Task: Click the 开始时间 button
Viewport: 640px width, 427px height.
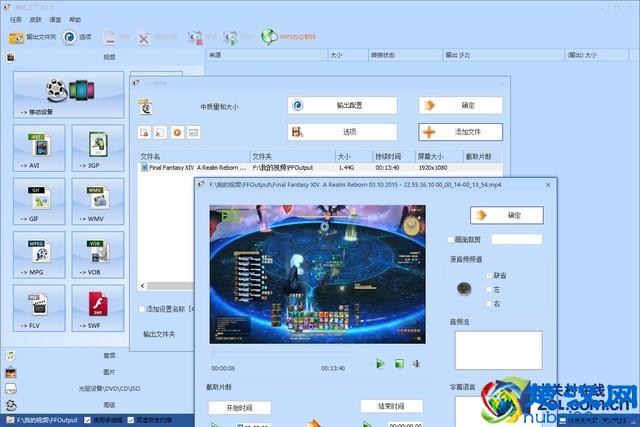Action: 240,407
